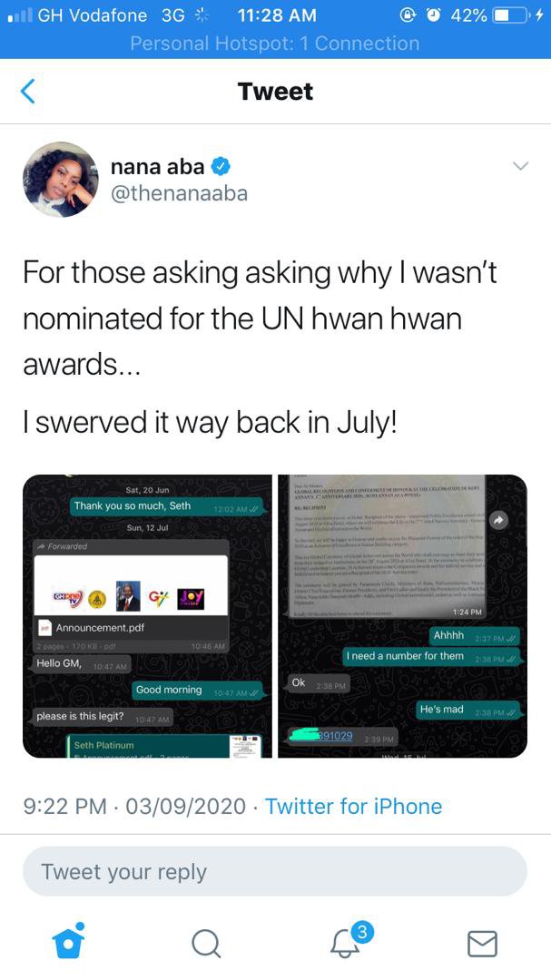Screen dimensions: 551x980
Task: Open the @thenanaaba handle
Action: point(179,194)
